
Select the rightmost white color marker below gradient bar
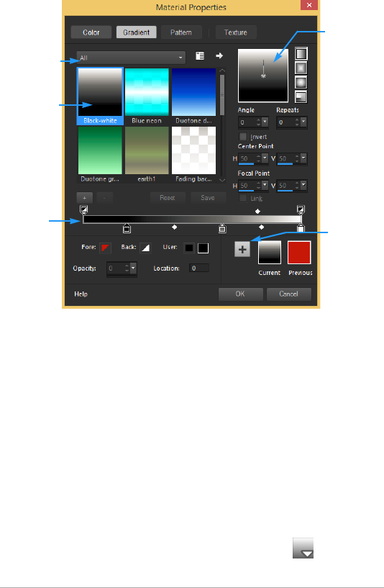pos(301,228)
